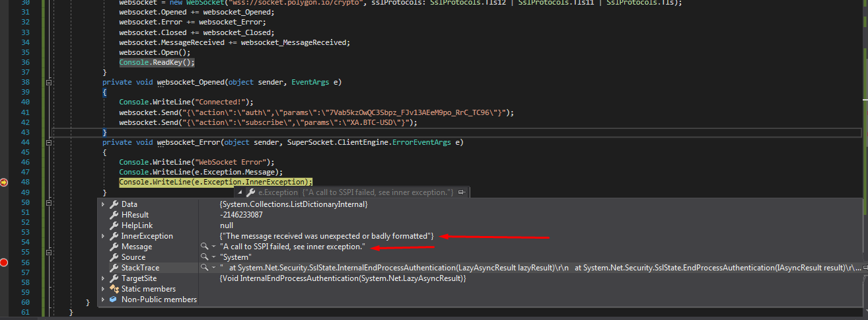Click the Static members class icon

pos(114,289)
